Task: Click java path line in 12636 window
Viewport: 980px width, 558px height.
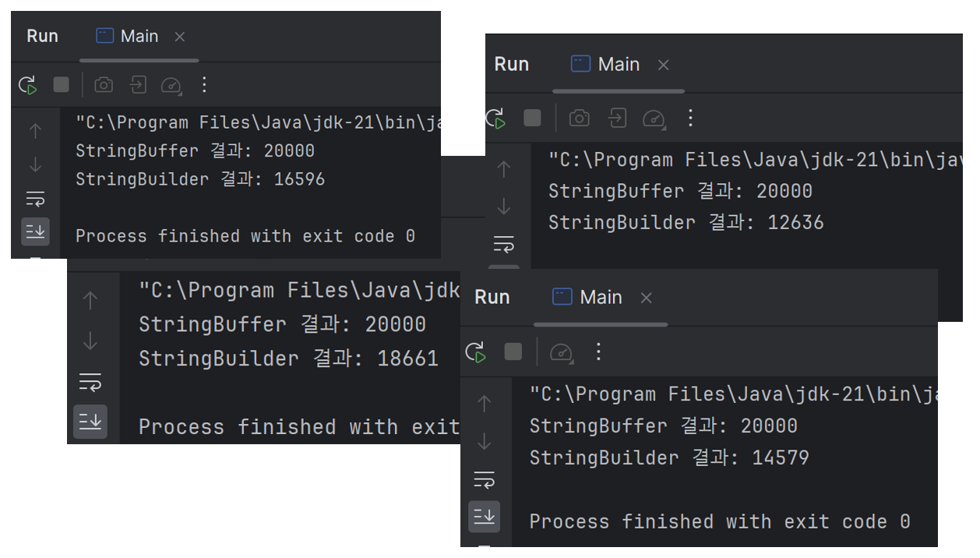Action: click(756, 160)
